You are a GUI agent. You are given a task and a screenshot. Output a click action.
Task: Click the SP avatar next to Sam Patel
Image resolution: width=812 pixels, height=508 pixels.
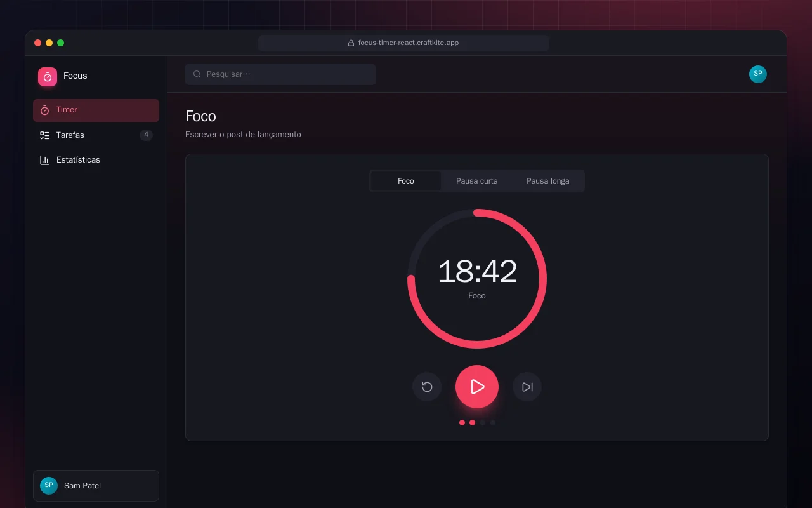pos(49,486)
